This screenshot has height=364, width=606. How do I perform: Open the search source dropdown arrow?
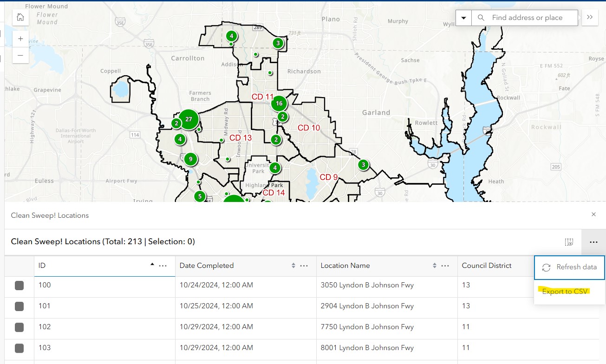point(463,18)
